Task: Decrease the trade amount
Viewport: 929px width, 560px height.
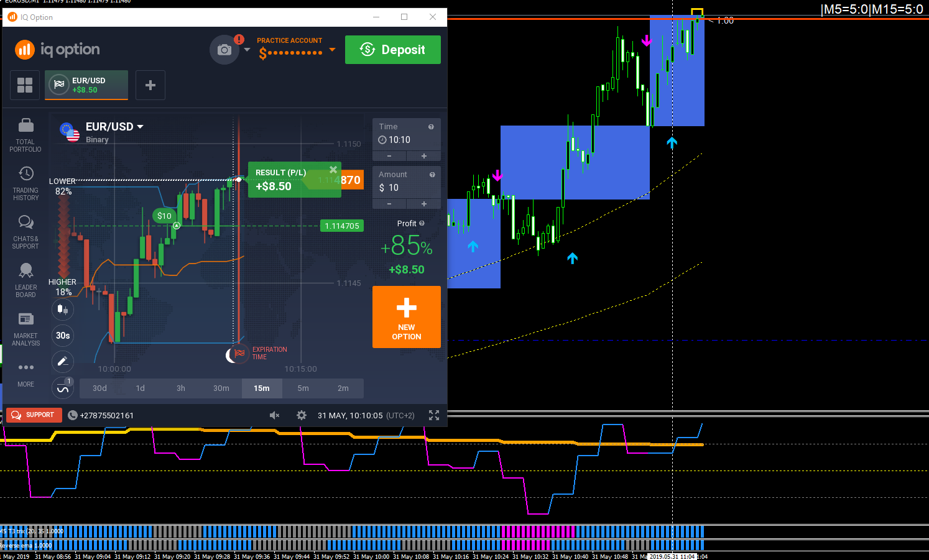Action: (x=389, y=204)
